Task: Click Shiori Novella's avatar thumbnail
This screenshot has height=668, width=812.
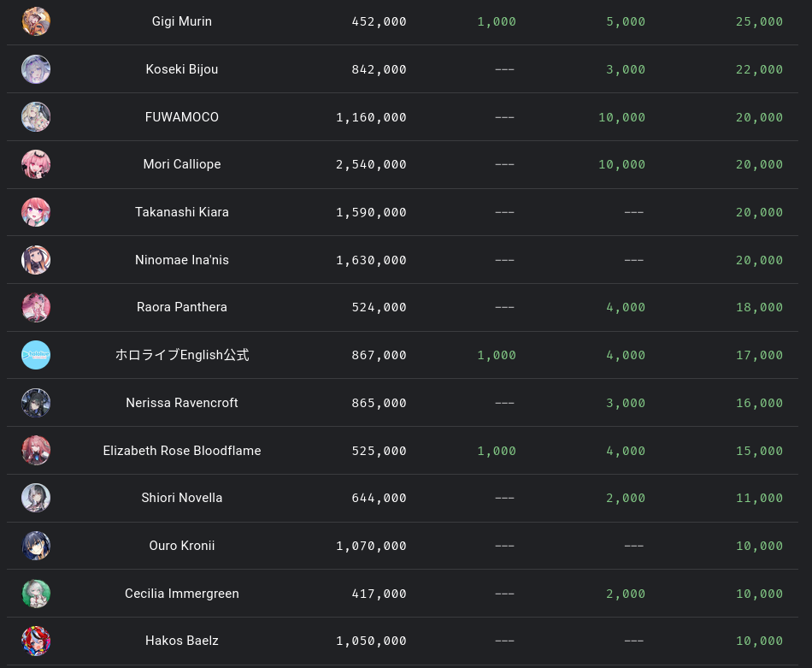Action: [36, 498]
